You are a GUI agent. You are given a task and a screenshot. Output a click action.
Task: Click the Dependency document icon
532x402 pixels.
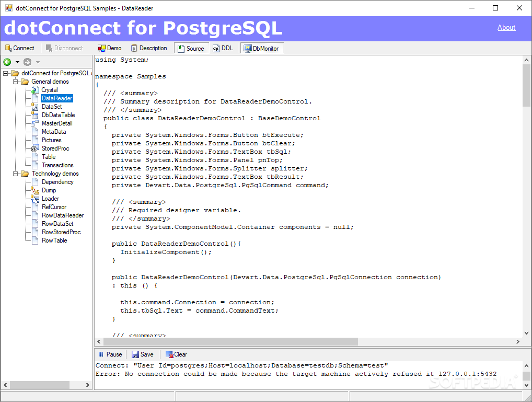35,182
